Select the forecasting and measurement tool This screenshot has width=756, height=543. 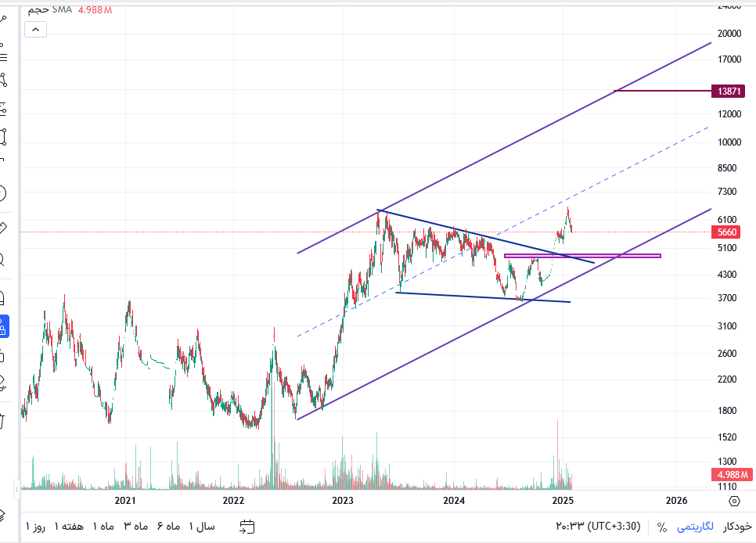(2, 109)
